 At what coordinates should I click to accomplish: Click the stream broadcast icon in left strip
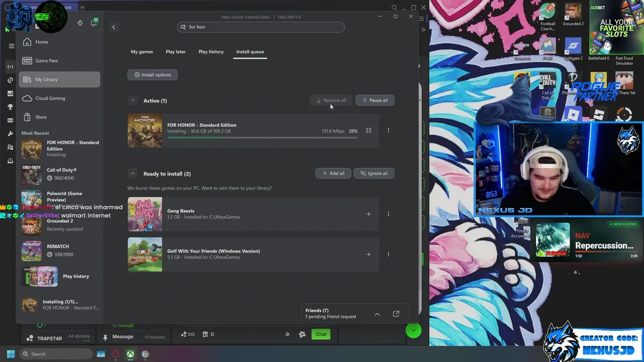[x=10, y=66]
